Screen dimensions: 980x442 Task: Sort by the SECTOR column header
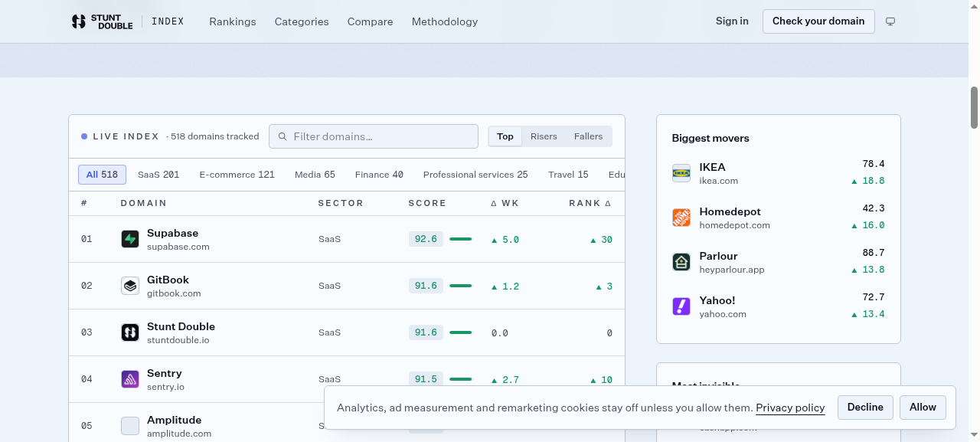[x=341, y=204]
